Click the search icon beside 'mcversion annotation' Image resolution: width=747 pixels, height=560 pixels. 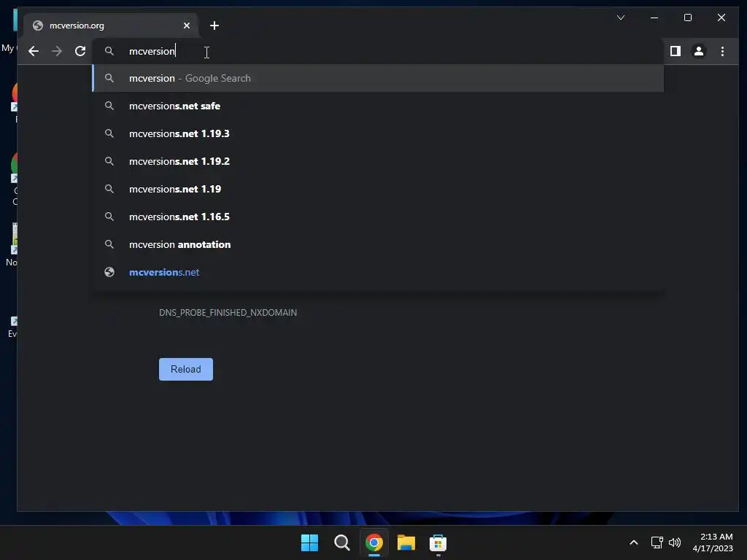tap(109, 244)
